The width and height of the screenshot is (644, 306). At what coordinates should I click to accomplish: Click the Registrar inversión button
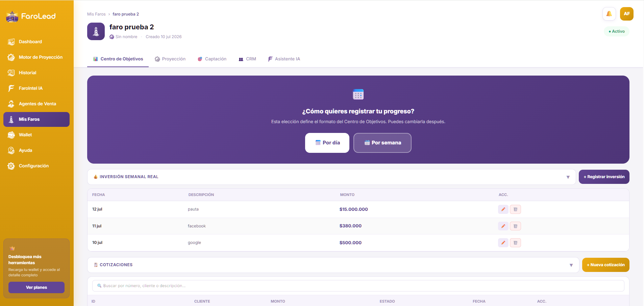click(604, 177)
